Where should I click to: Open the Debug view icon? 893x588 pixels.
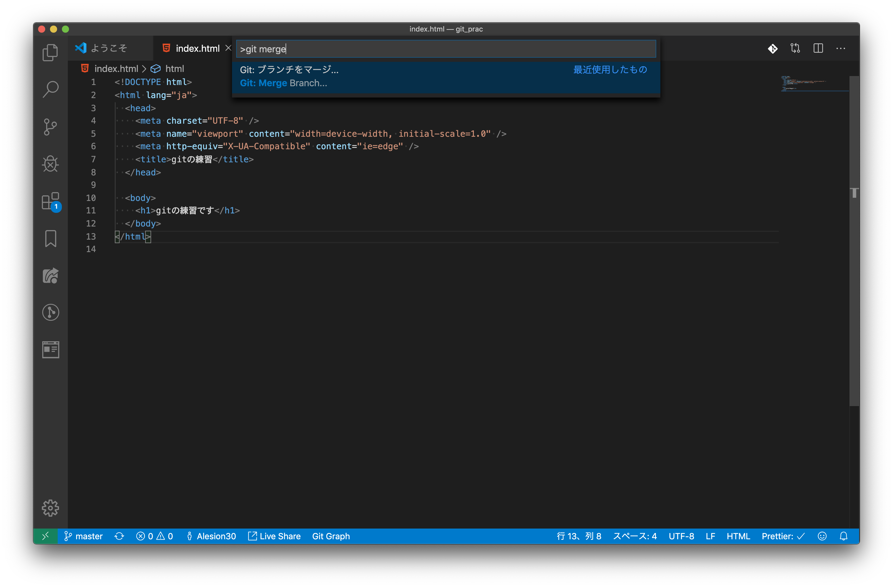click(50, 163)
